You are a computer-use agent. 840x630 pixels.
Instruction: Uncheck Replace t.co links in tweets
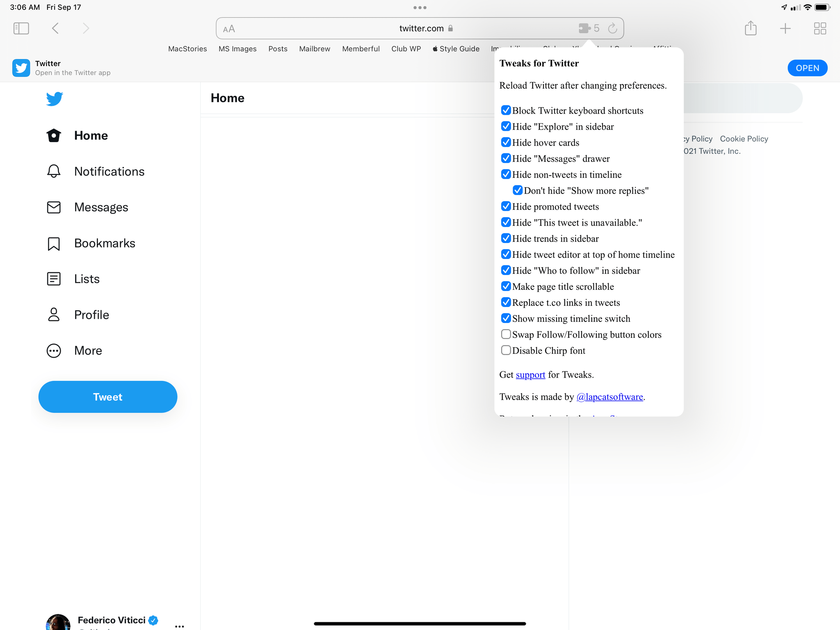coord(506,302)
